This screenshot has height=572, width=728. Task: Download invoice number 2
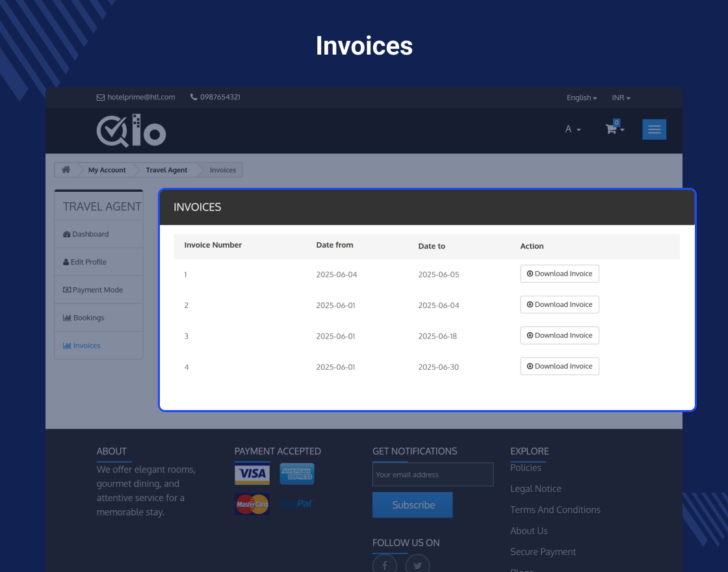(560, 305)
